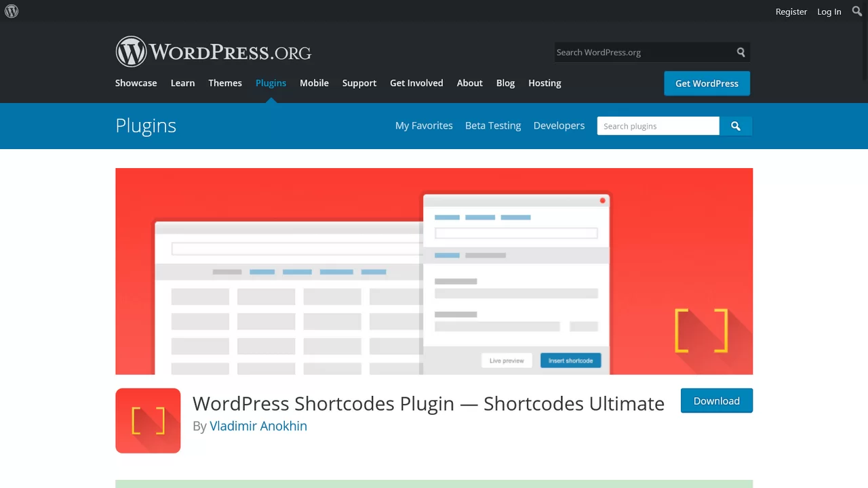Click the WordPress admin bar logo icon
The width and height of the screenshot is (868, 488).
(x=12, y=12)
